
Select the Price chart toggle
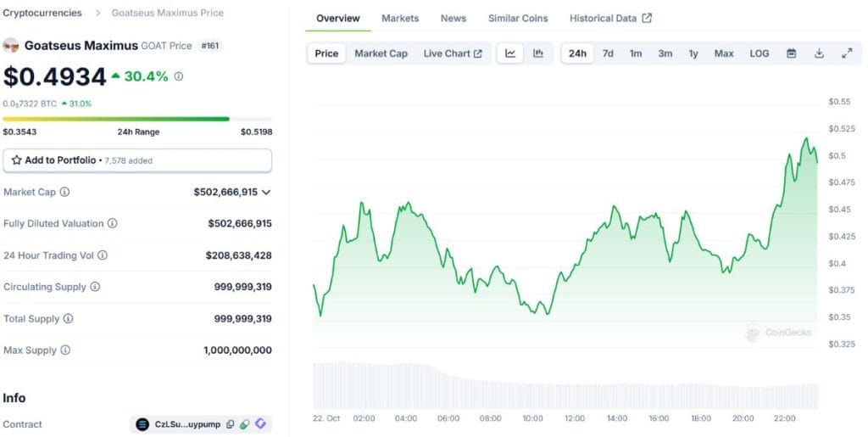[x=326, y=53]
